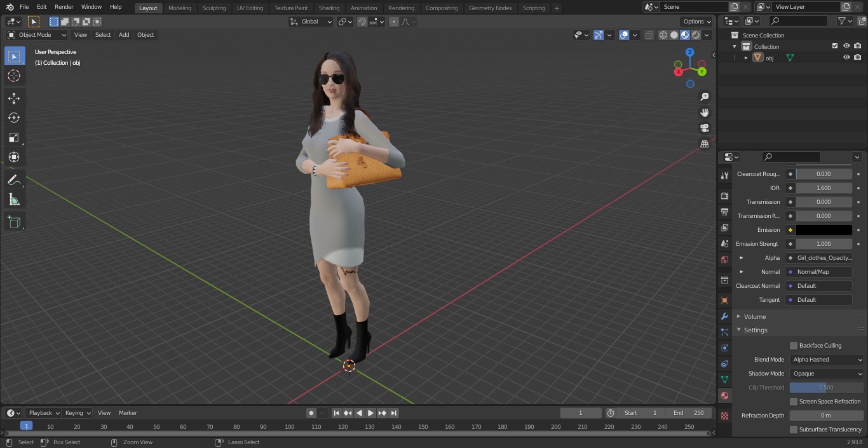
Task: Open the Output properties tab
Action: point(724,212)
